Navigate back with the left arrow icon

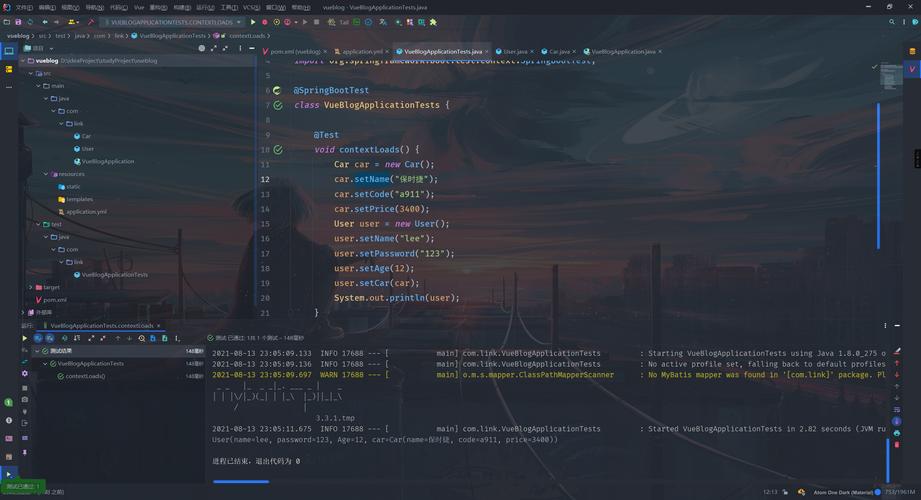45,22
